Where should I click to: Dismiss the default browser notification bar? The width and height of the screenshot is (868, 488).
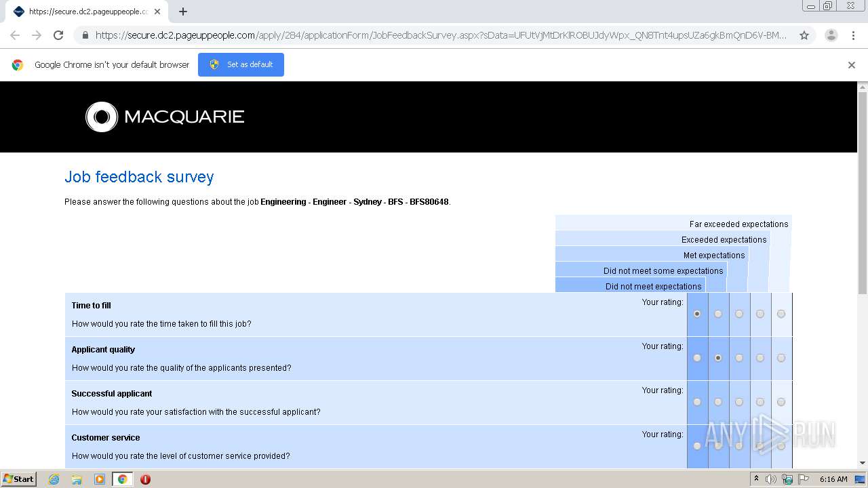tap(852, 65)
